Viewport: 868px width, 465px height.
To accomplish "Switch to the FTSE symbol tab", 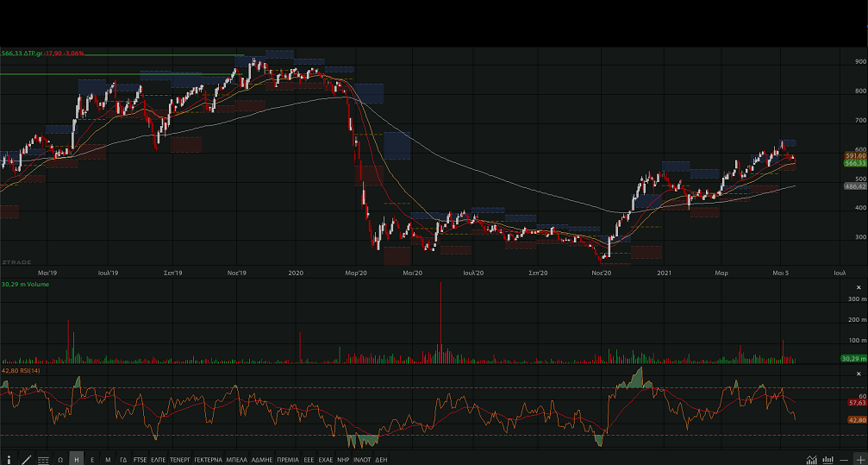I will (141, 460).
